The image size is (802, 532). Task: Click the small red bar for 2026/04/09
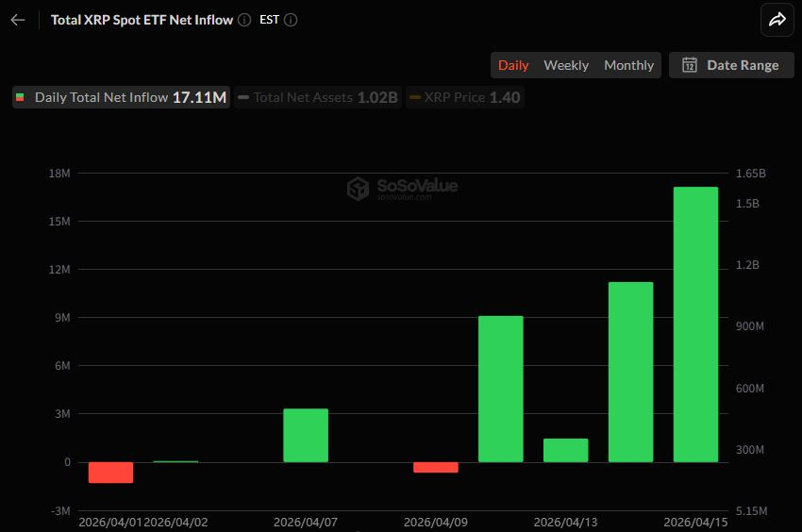coord(436,467)
